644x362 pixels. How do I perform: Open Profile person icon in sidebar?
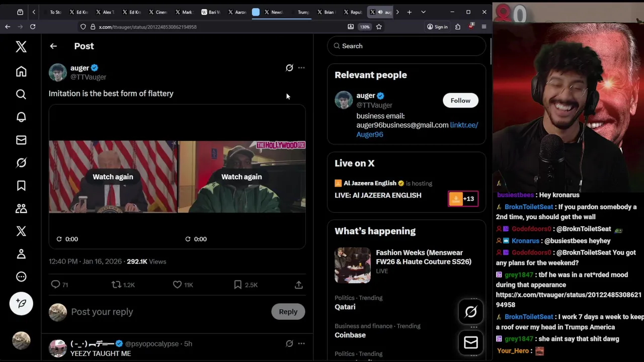21,254
